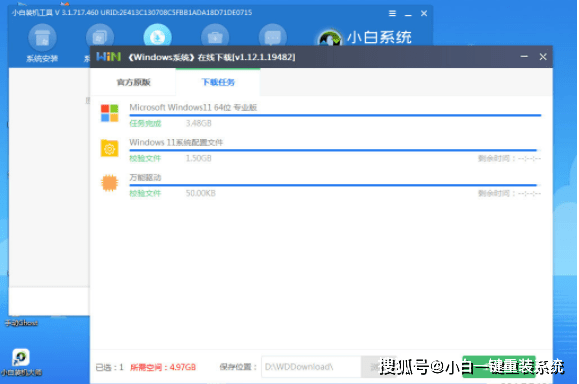The height and width of the screenshot is (384, 579).
Task: Click the 剩余时间 label of the 系统配置文件 row
Action: coord(509,158)
